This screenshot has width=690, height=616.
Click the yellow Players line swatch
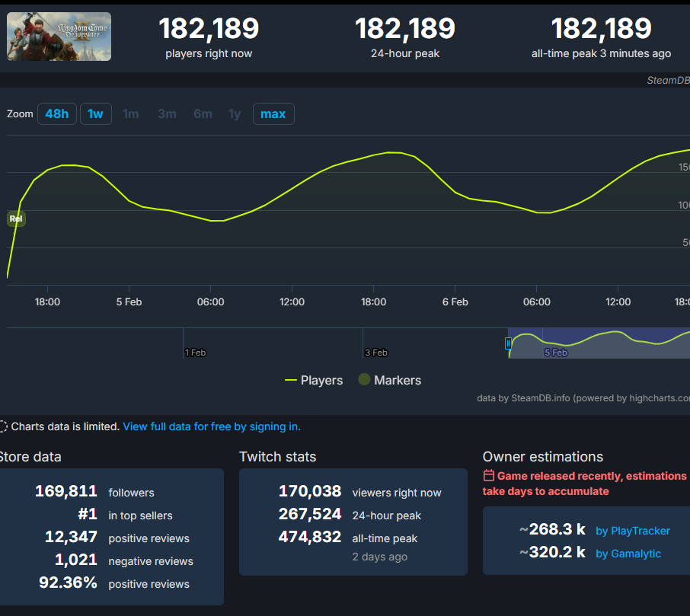(x=291, y=380)
